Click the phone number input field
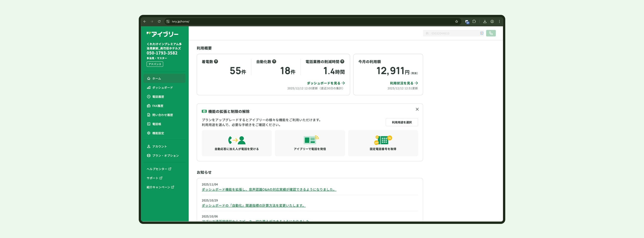The height and width of the screenshot is (238, 644). pyautogui.click(x=451, y=33)
